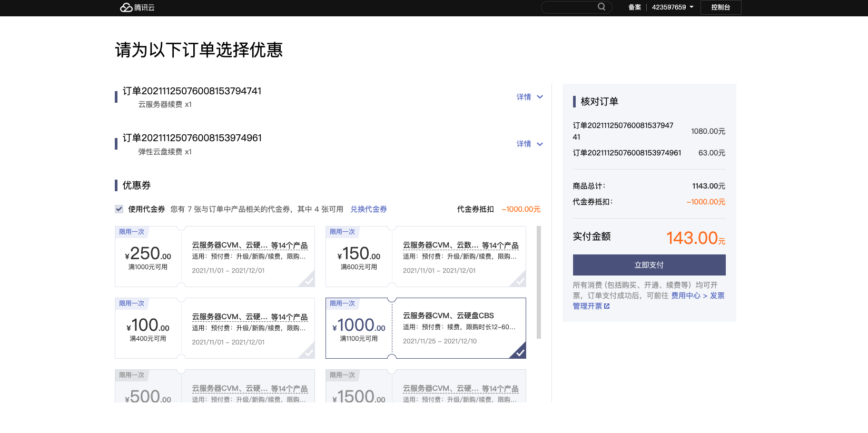
Task: Open 费用中心 > 发票管理开票 link
Action: point(698,296)
